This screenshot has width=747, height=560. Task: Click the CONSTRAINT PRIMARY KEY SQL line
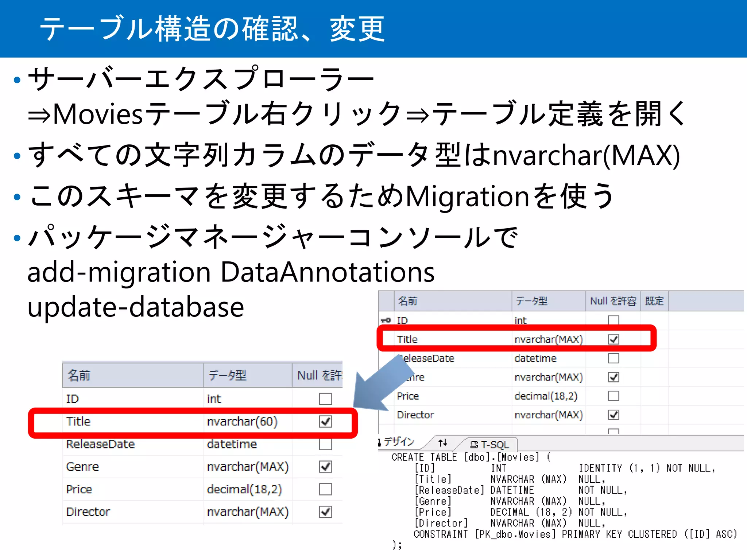pyautogui.click(x=575, y=534)
